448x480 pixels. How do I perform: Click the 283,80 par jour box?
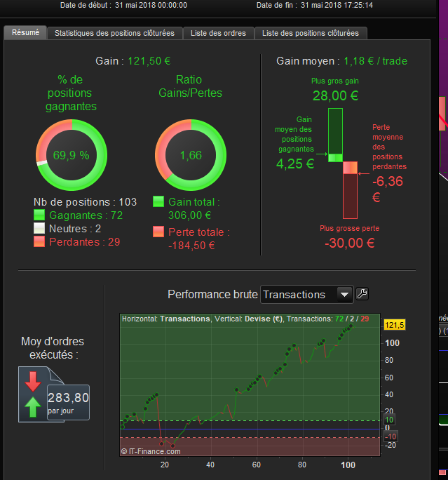[x=68, y=402]
